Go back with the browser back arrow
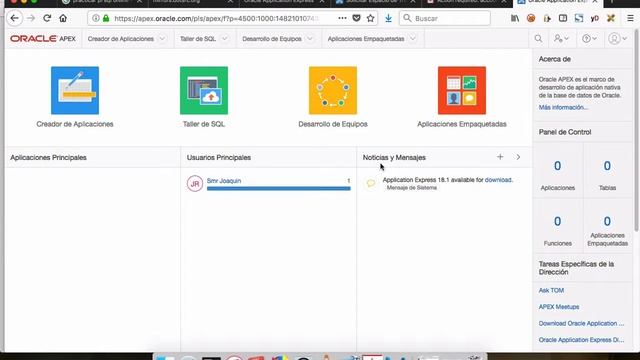 point(15,18)
